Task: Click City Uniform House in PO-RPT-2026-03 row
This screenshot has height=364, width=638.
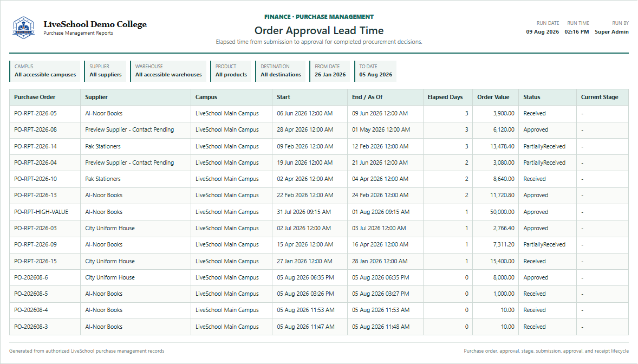Action: (110, 228)
